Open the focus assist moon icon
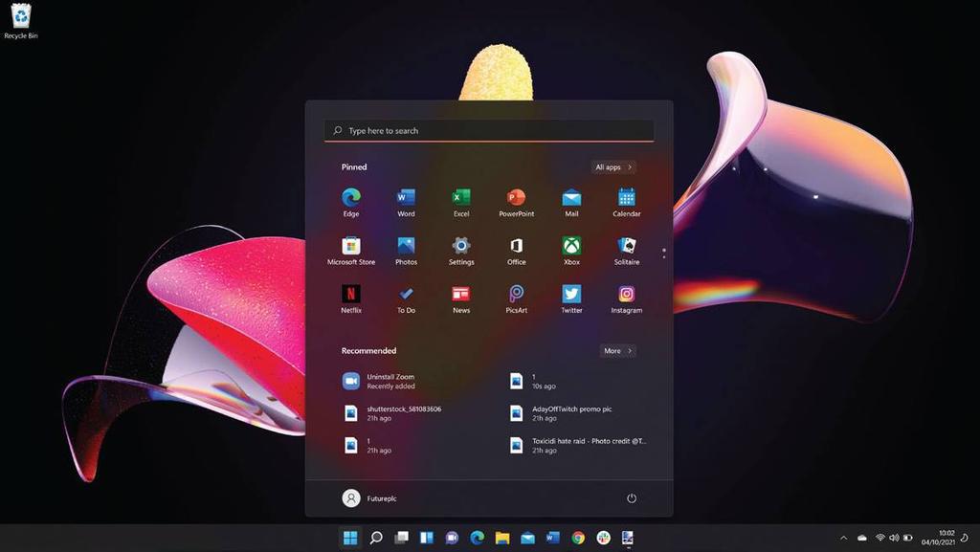The image size is (980, 552). coord(967,538)
